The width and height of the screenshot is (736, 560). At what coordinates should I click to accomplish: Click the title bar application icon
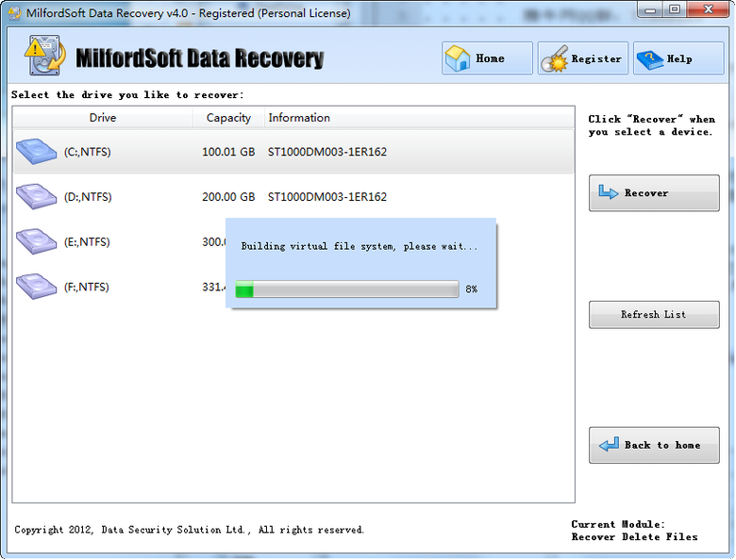(x=14, y=12)
